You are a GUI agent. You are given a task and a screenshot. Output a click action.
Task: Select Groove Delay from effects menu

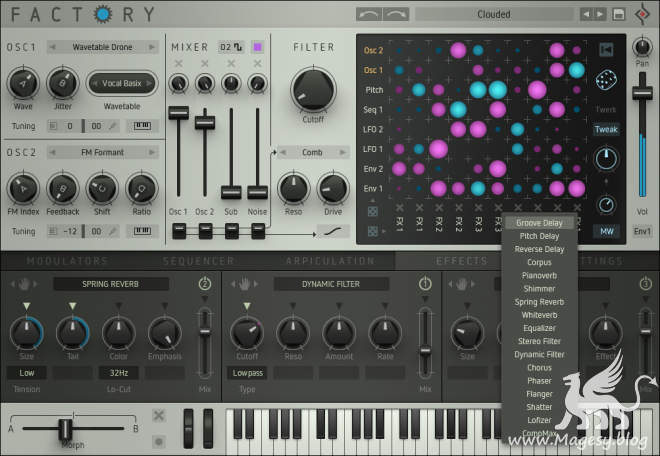[539, 223]
